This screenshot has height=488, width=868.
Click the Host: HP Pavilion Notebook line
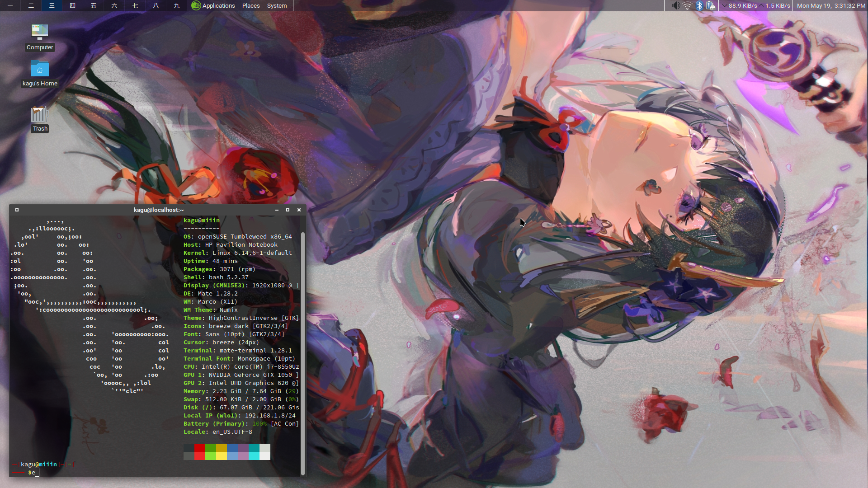point(231,244)
